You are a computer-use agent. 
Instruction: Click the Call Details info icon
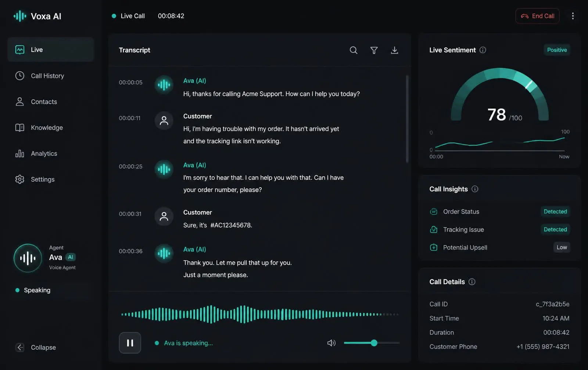(472, 282)
